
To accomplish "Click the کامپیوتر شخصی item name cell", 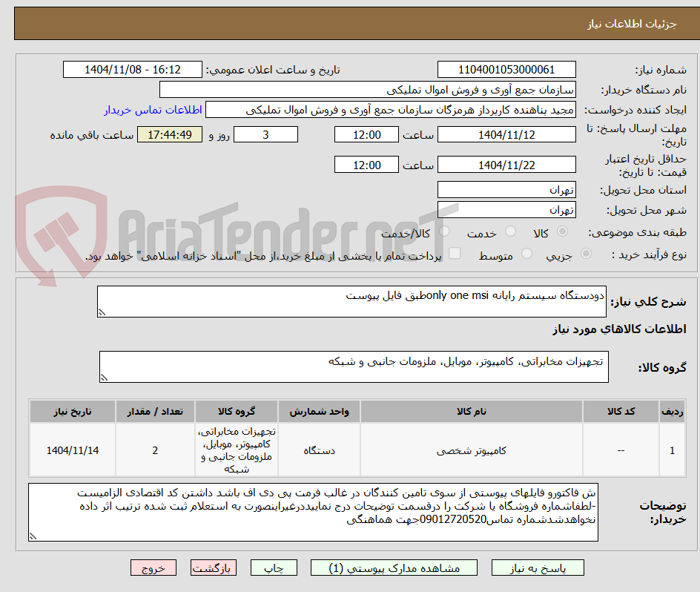I will 472,450.
